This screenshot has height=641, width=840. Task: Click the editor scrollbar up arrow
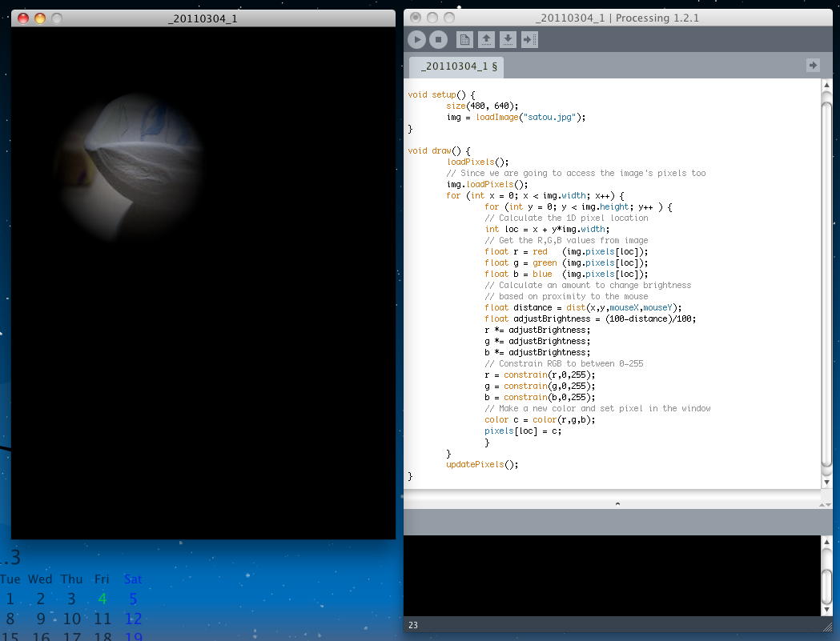(827, 86)
